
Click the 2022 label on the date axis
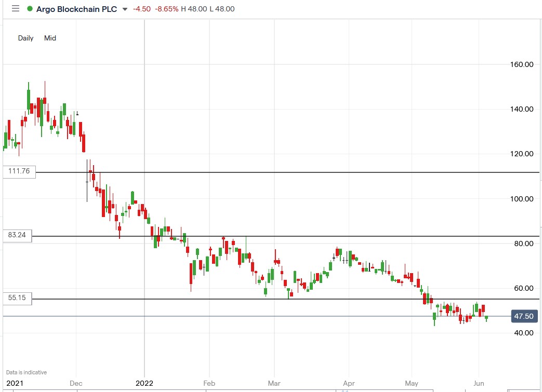(x=144, y=383)
